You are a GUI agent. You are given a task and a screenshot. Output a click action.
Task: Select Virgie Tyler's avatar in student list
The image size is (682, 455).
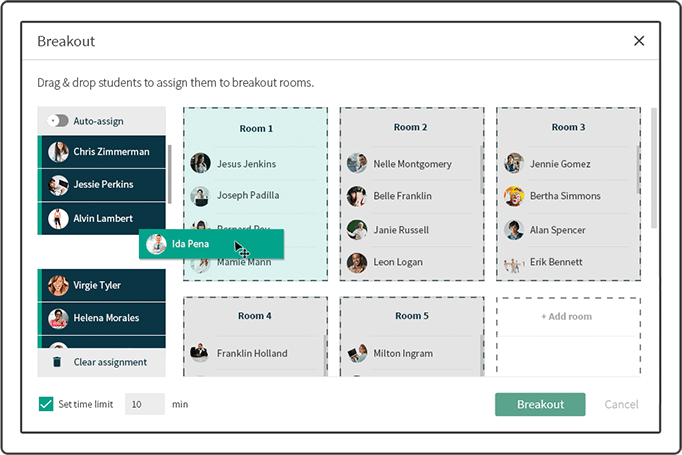[58, 285]
